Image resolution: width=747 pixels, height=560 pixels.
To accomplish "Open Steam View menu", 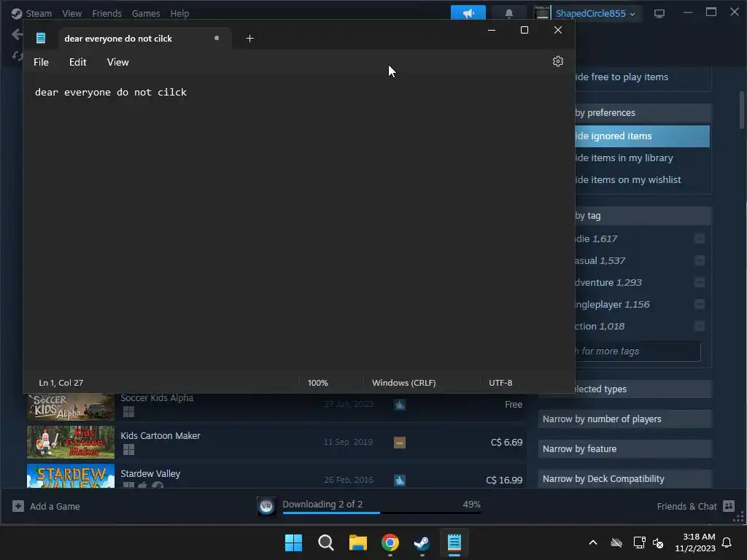I will click(x=72, y=13).
